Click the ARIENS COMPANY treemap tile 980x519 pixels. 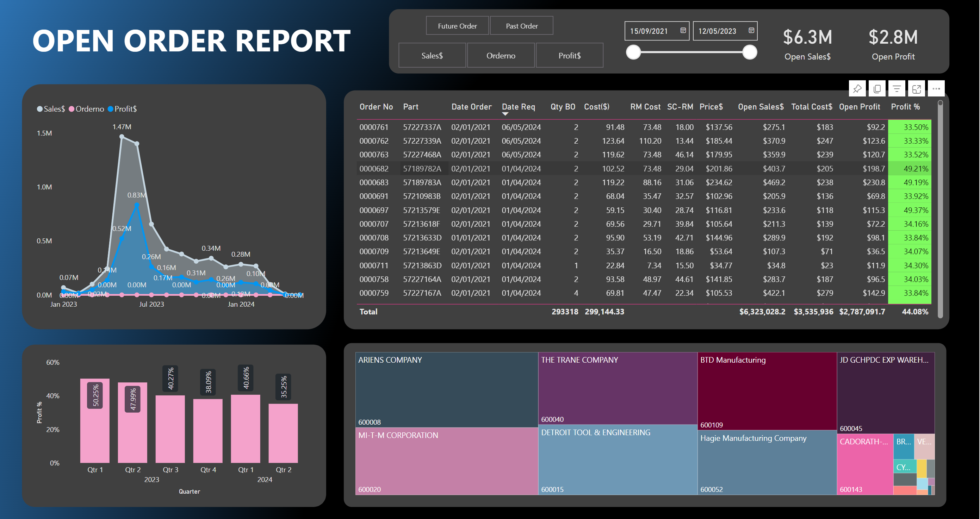(446, 390)
